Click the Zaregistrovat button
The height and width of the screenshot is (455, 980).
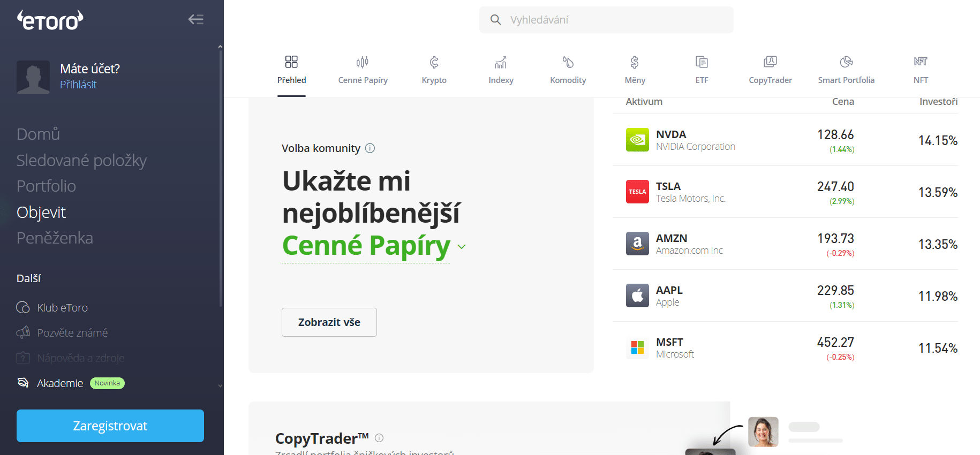tap(110, 426)
